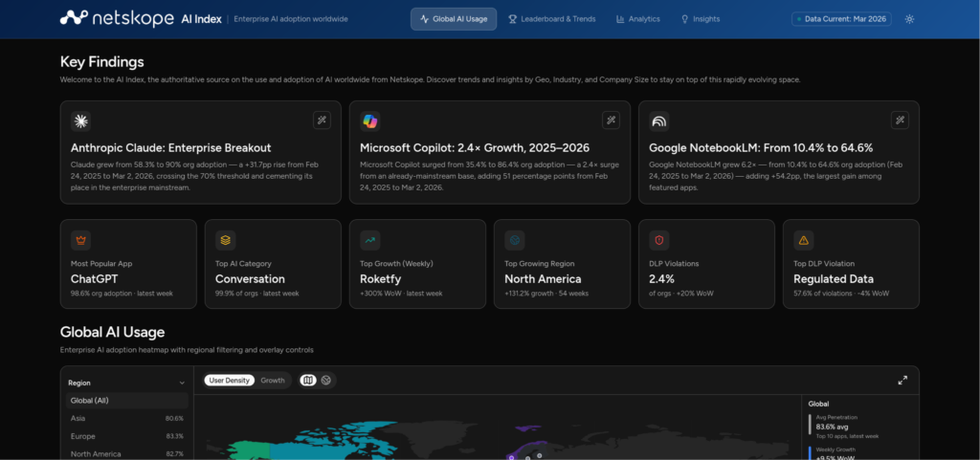
Task: Click trend arrow icon on Top Growth
Action: (370, 240)
